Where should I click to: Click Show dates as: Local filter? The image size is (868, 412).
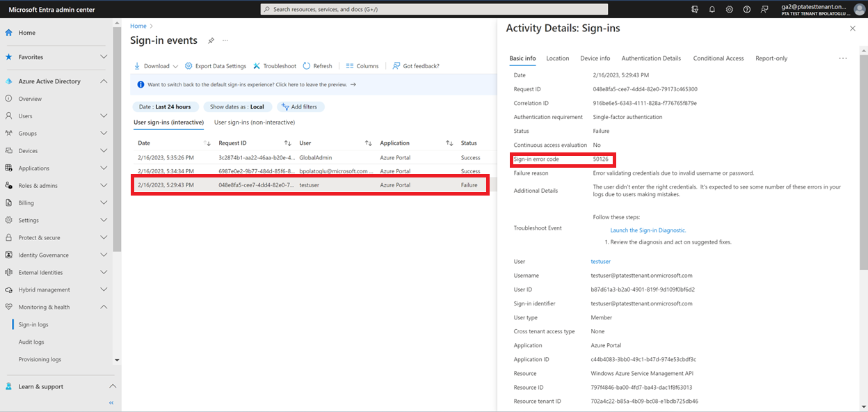(237, 106)
